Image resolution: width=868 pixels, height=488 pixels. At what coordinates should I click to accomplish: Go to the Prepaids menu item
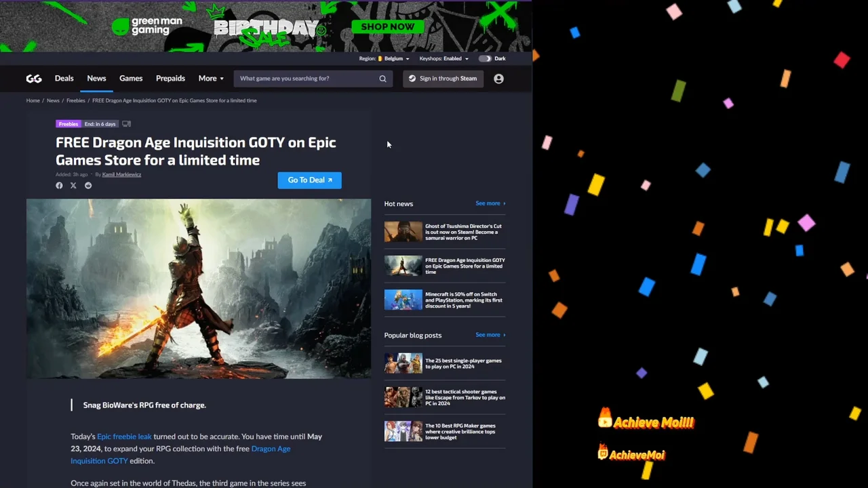click(x=170, y=79)
